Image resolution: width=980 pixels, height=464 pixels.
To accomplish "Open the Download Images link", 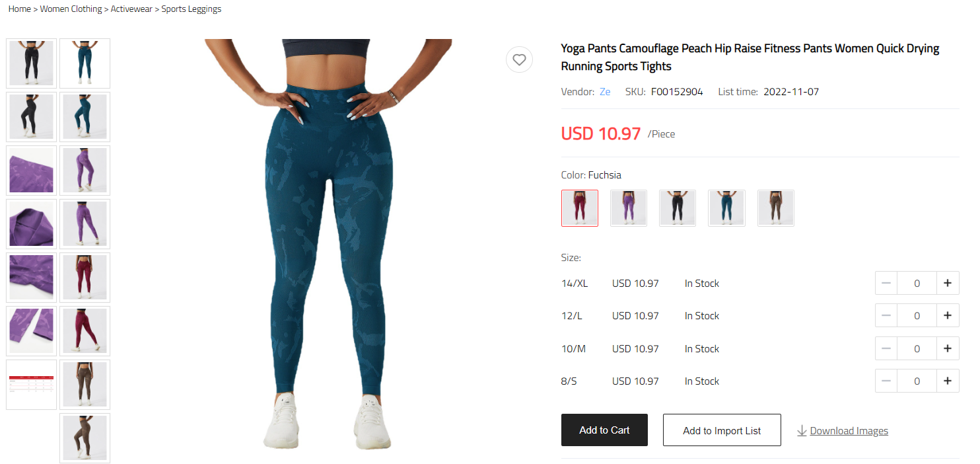I will point(849,431).
